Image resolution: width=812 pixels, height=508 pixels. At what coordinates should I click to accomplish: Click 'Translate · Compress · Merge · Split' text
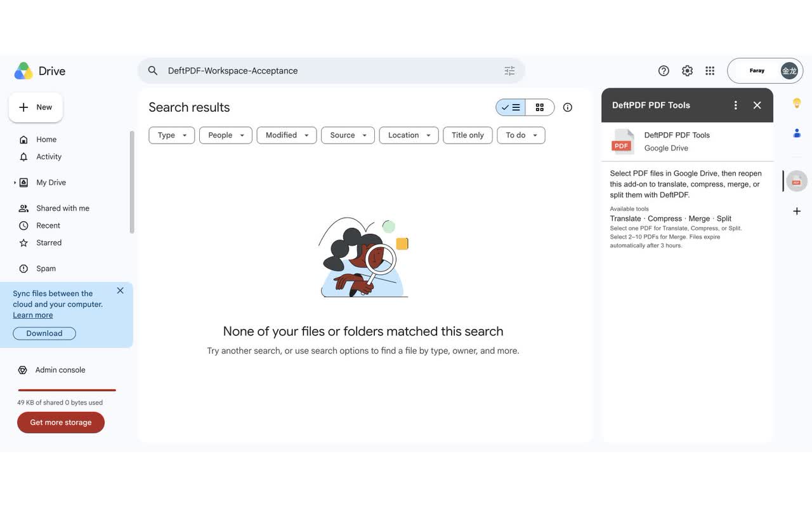[671, 218]
